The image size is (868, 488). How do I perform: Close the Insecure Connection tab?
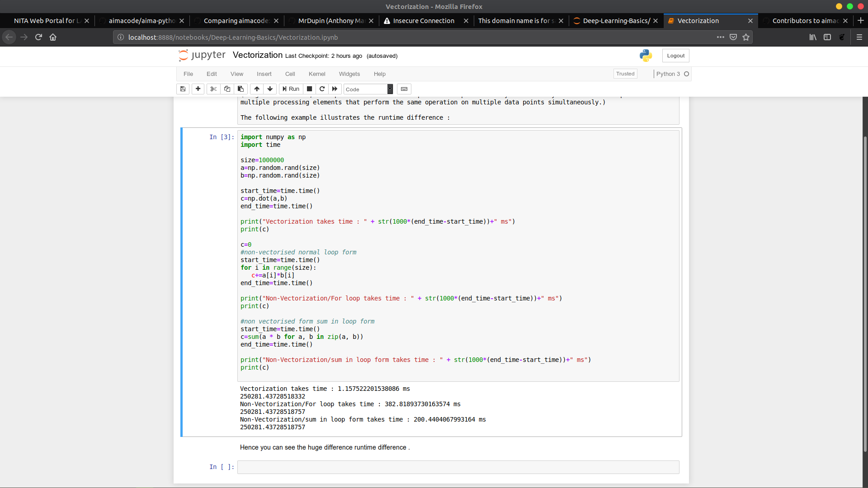tap(466, 21)
